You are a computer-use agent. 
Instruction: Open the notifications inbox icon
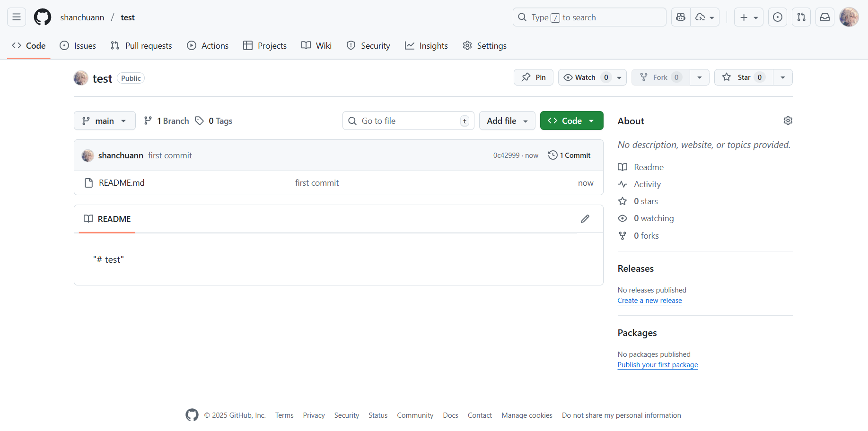(x=824, y=17)
